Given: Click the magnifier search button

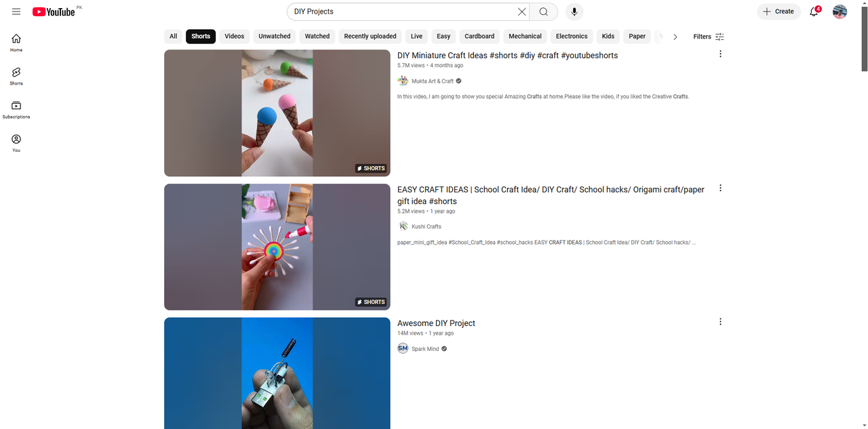Looking at the screenshot, I should pyautogui.click(x=544, y=12).
